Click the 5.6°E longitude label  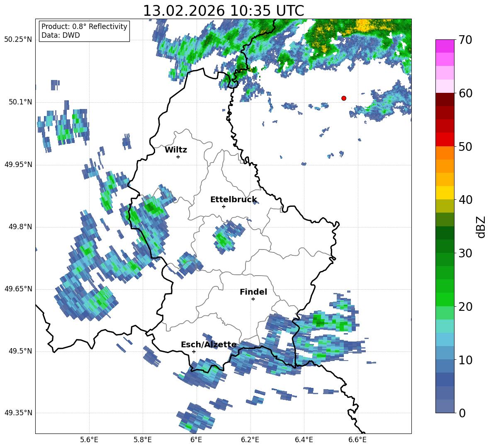coord(89,440)
